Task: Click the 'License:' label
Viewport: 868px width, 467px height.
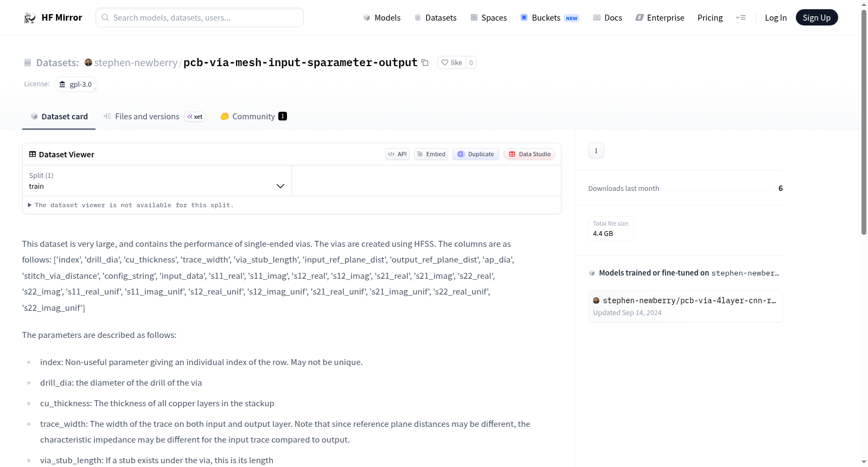Action: click(x=37, y=84)
